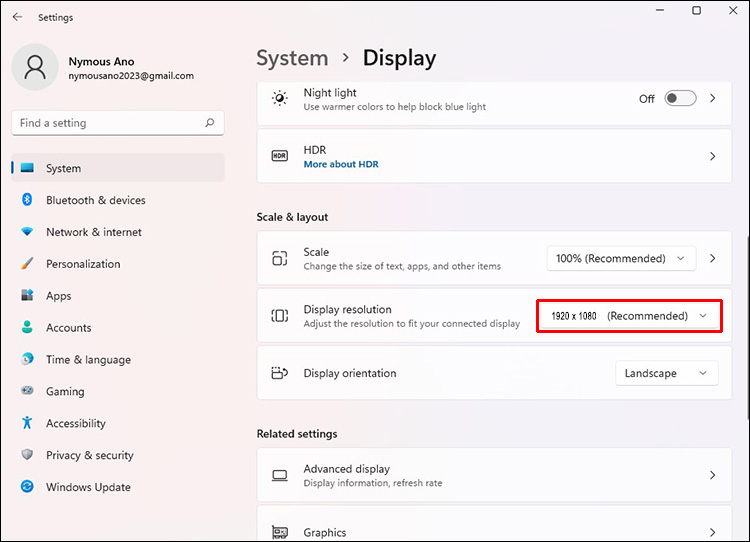The height and width of the screenshot is (542, 750).
Task: Open the Apps settings section
Action: pyautogui.click(x=59, y=296)
